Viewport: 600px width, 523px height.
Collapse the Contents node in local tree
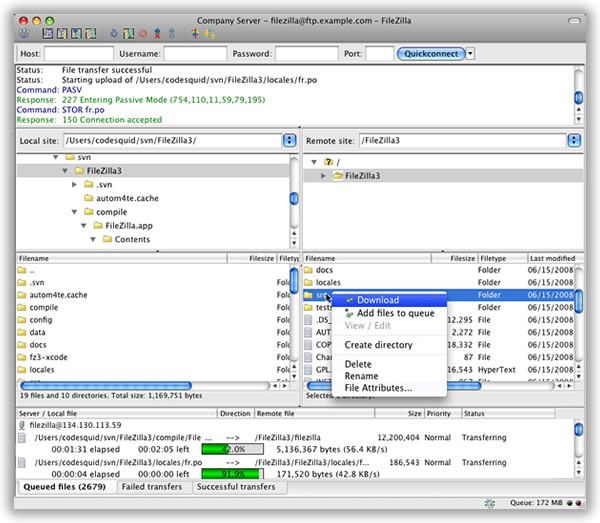(x=93, y=239)
